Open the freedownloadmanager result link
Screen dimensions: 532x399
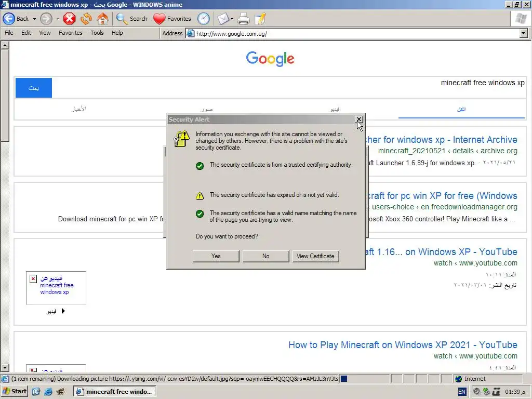443,196
